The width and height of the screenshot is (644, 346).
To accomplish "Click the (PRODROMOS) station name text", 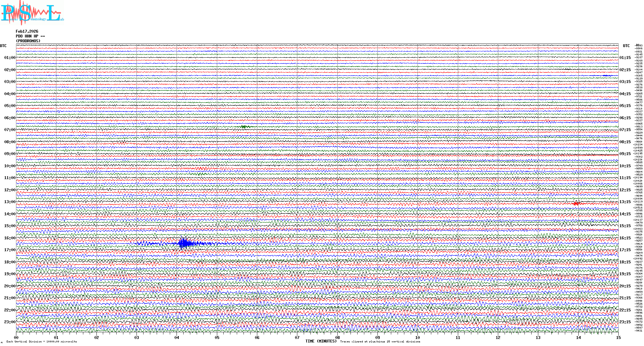I will tap(28, 41).
